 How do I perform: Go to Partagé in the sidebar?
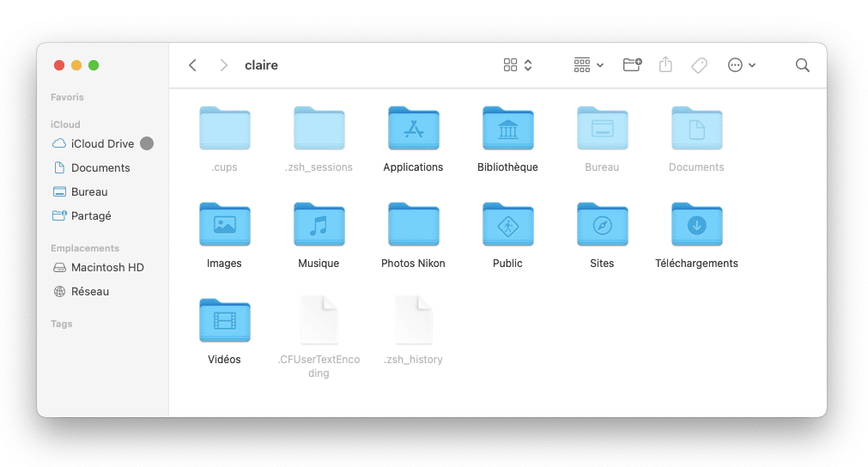[90, 215]
